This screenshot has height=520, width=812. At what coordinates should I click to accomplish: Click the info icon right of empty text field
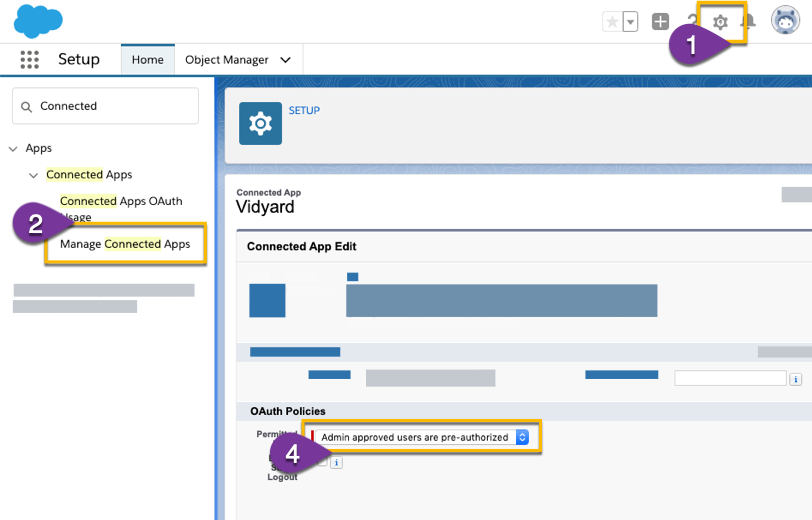coord(796,380)
